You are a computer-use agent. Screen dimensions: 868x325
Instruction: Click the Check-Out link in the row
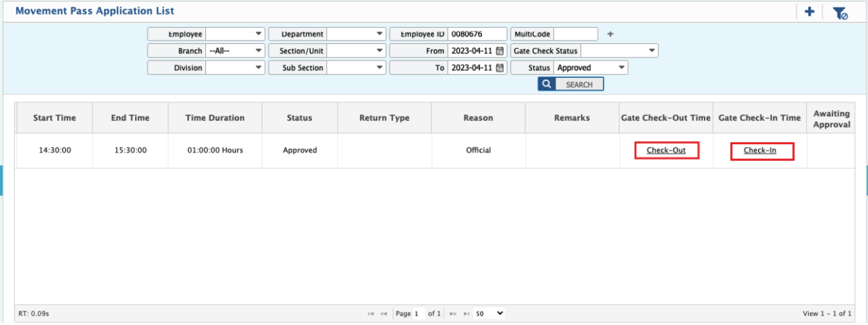[x=666, y=151]
